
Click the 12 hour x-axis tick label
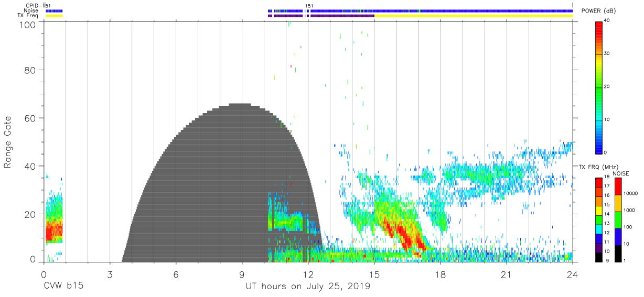point(308,274)
